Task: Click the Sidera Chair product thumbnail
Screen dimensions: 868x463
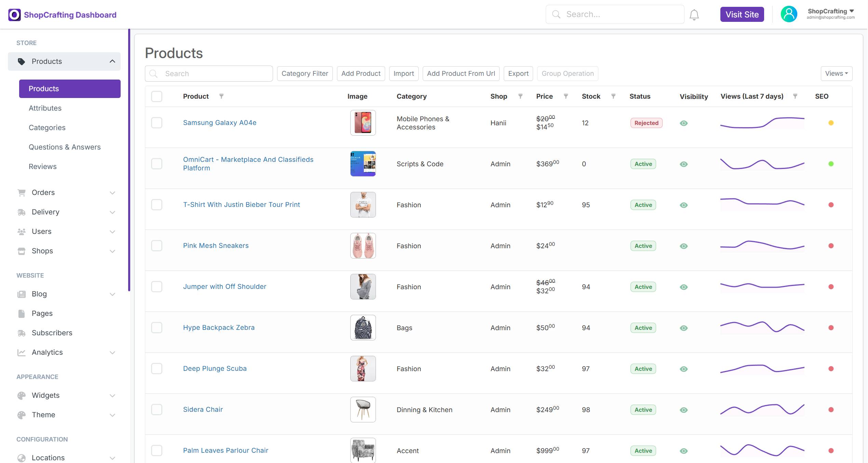Action: click(x=363, y=409)
